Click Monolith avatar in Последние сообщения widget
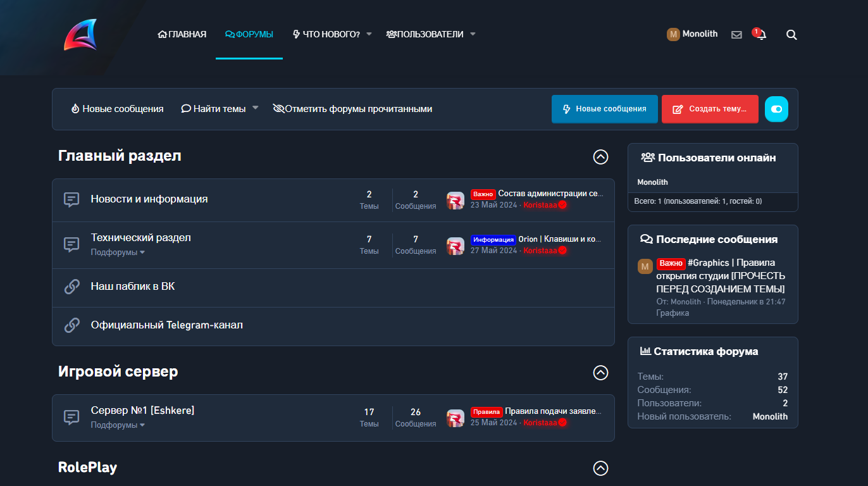The width and height of the screenshot is (868, 486). tap(645, 266)
